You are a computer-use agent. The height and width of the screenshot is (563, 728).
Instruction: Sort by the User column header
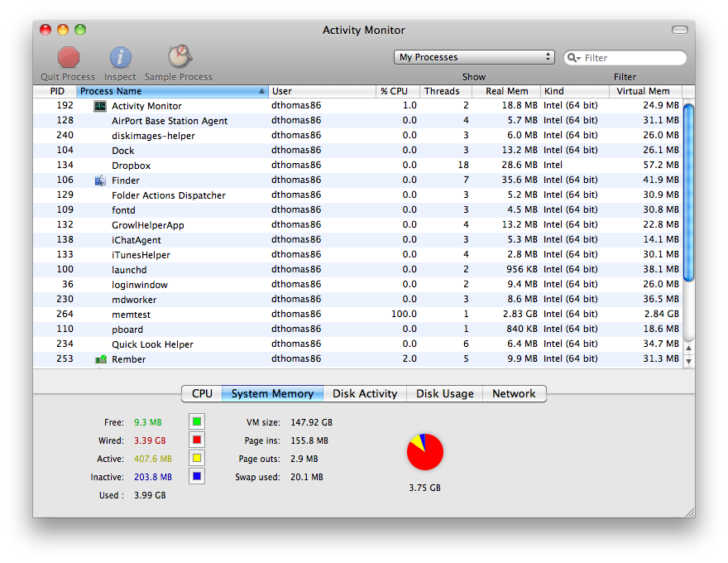click(322, 91)
